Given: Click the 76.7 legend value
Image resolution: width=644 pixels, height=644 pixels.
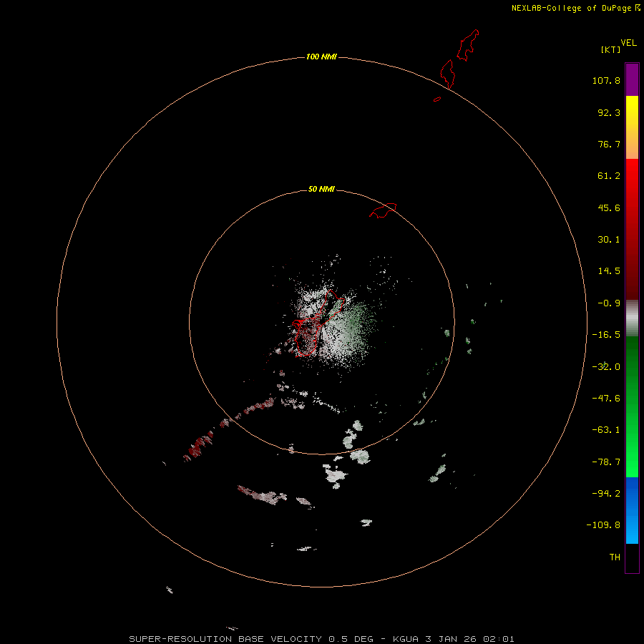Looking at the screenshot, I should (x=609, y=144).
